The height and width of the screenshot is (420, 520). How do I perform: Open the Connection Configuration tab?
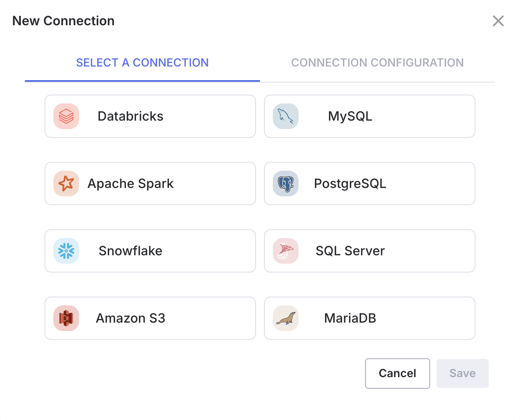coord(378,63)
